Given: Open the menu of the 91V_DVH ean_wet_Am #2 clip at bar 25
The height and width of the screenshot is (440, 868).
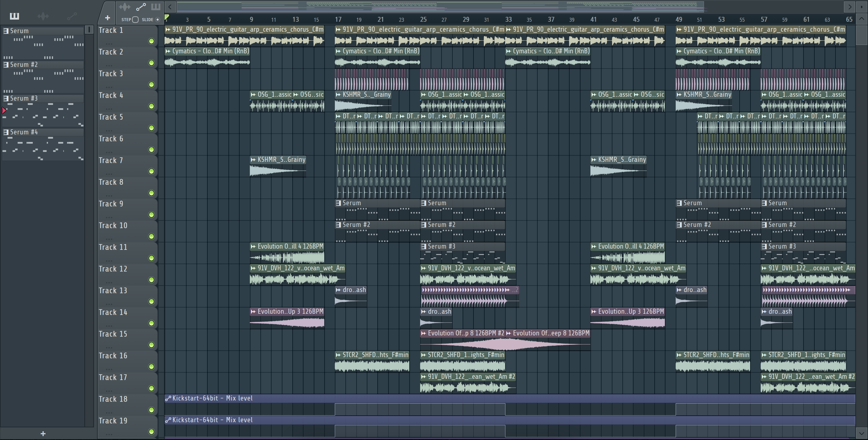Looking at the screenshot, I should coord(423,377).
